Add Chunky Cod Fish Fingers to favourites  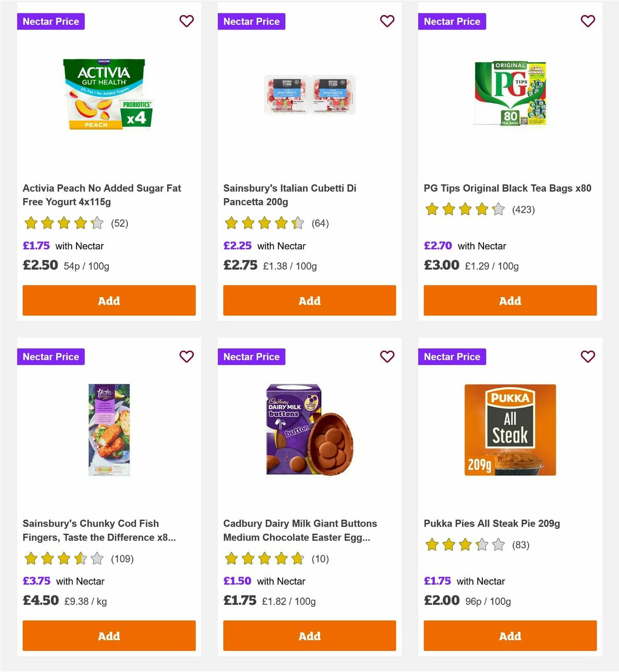point(187,357)
